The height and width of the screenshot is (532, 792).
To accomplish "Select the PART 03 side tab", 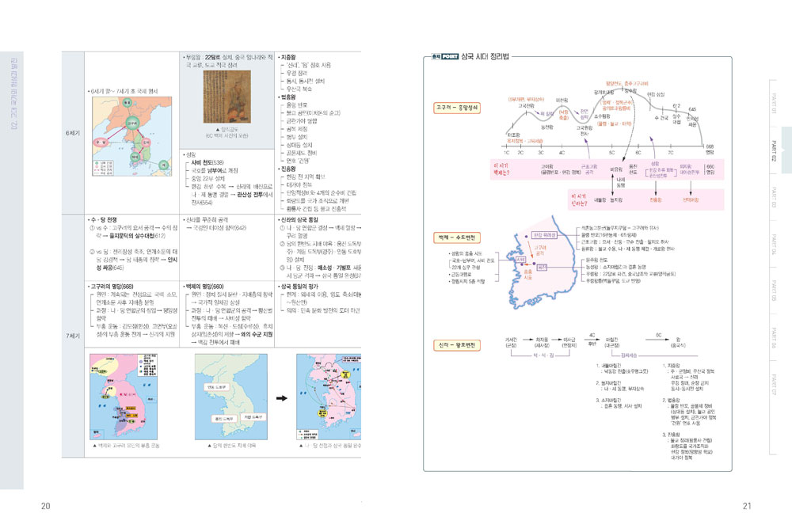I will (773, 197).
